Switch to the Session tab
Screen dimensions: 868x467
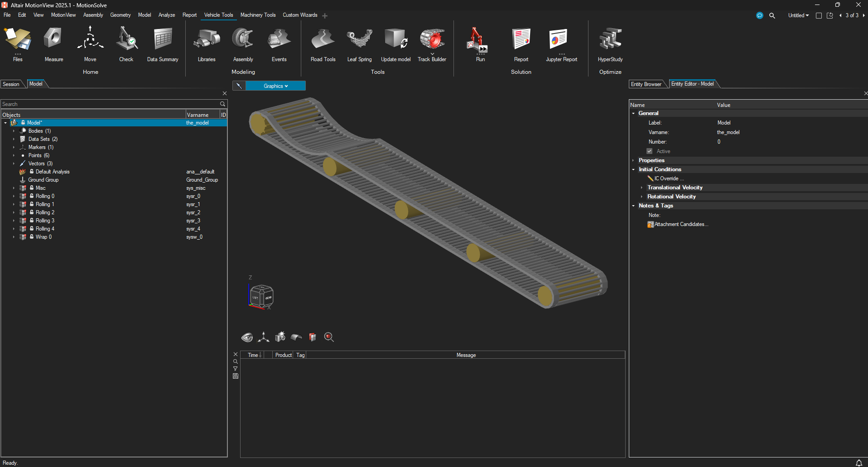tap(10, 84)
